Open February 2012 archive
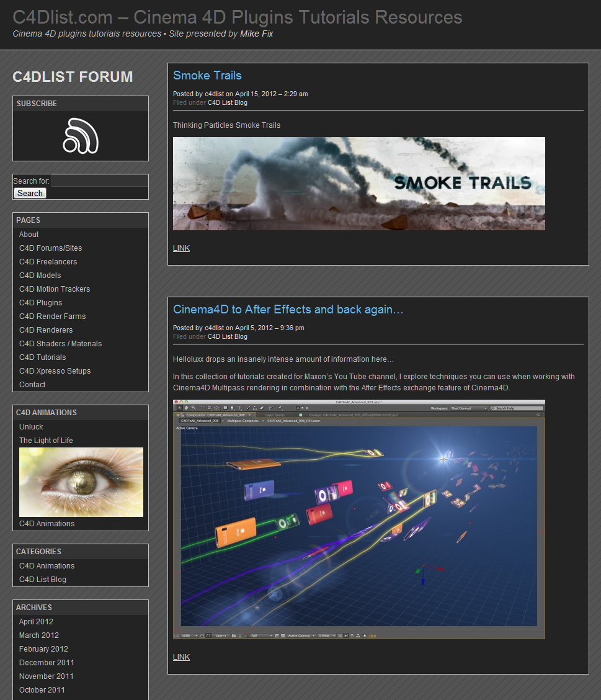This screenshot has width=601, height=700. (x=43, y=649)
